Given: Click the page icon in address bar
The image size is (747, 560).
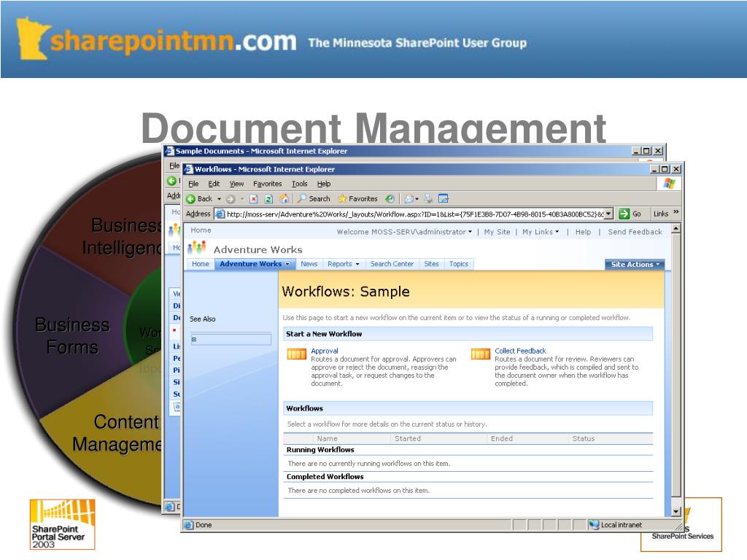Looking at the screenshot, I should click(x=220, y=214).
